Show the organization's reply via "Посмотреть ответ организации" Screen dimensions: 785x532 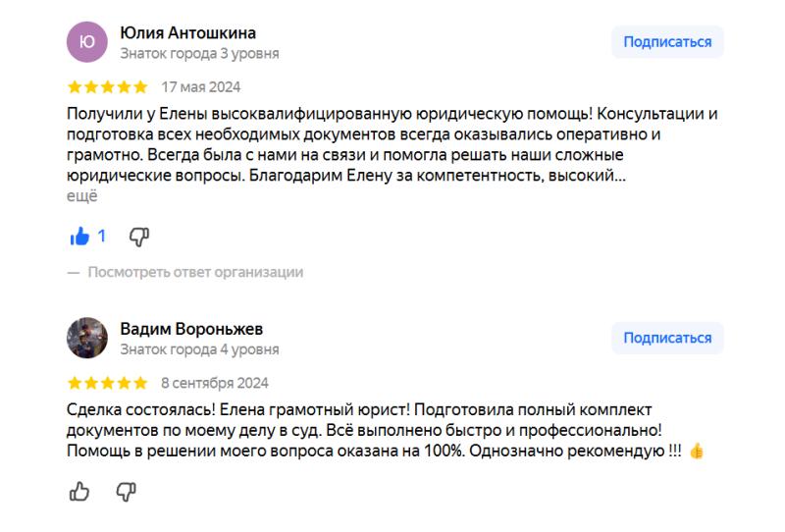pos(194,272)
